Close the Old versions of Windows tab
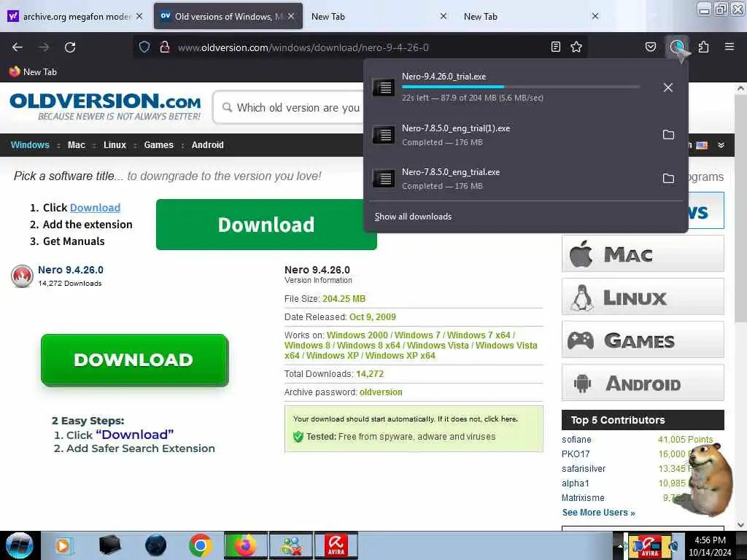Image resolution: width=747 pixels, height=560 pixels. pos(291,16)
